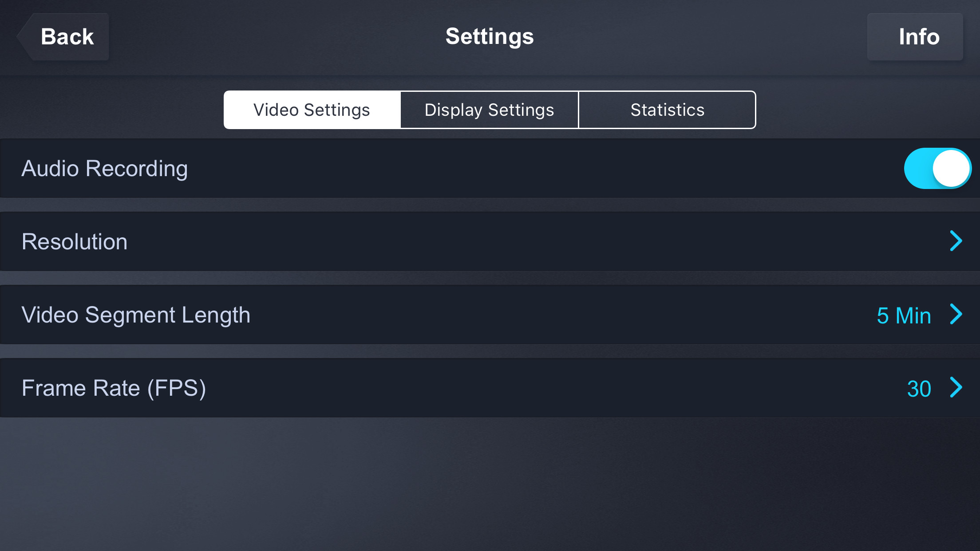Switch to the Display Settings tab
This screenshot has height=551, width=980.
489,110
